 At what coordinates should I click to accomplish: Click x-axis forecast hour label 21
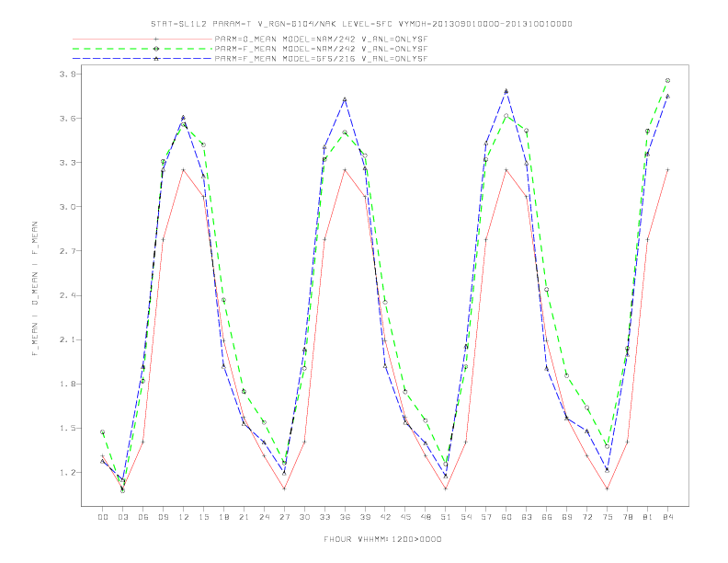(244, 517)
